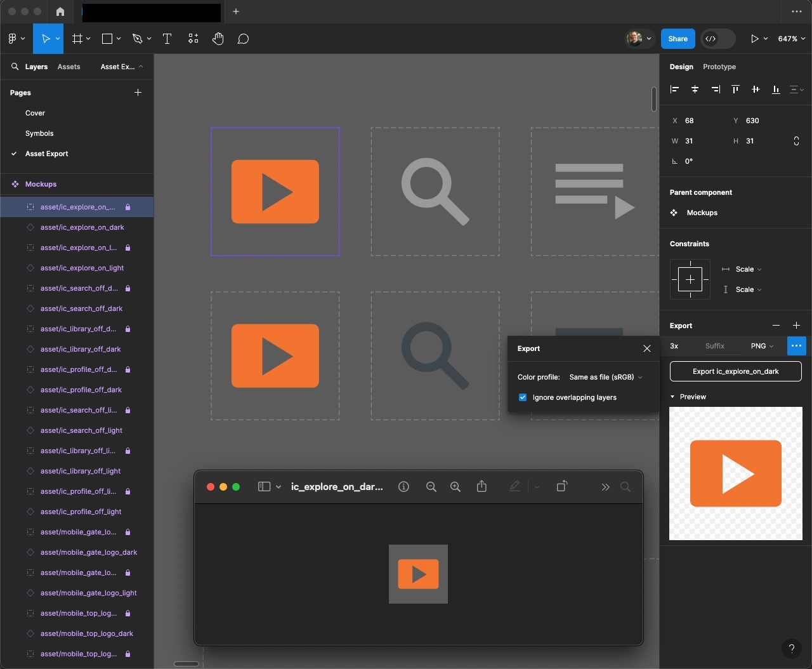812x669 pixels.
Task: Open a new tab with plus icon
Action: point(236,11)
